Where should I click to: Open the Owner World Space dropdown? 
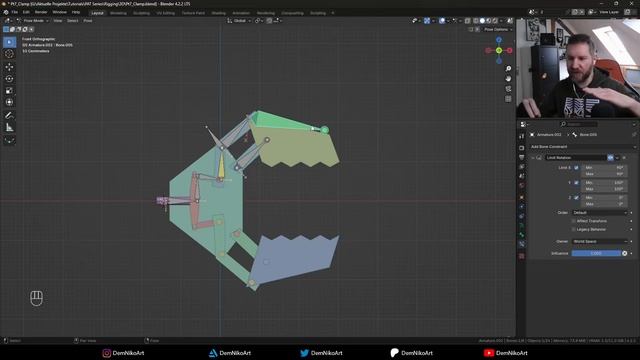tap(600, 241)
